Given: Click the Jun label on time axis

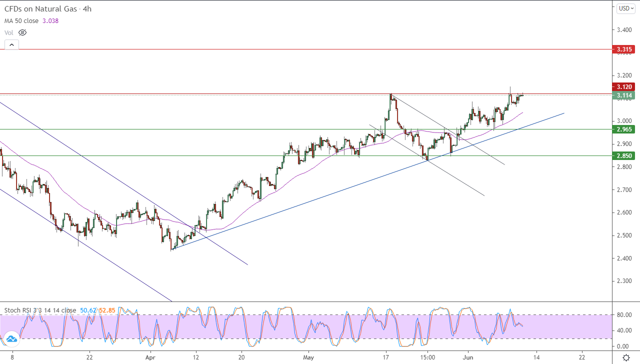Looking at the screenshot, I should (x=467, y=357).
